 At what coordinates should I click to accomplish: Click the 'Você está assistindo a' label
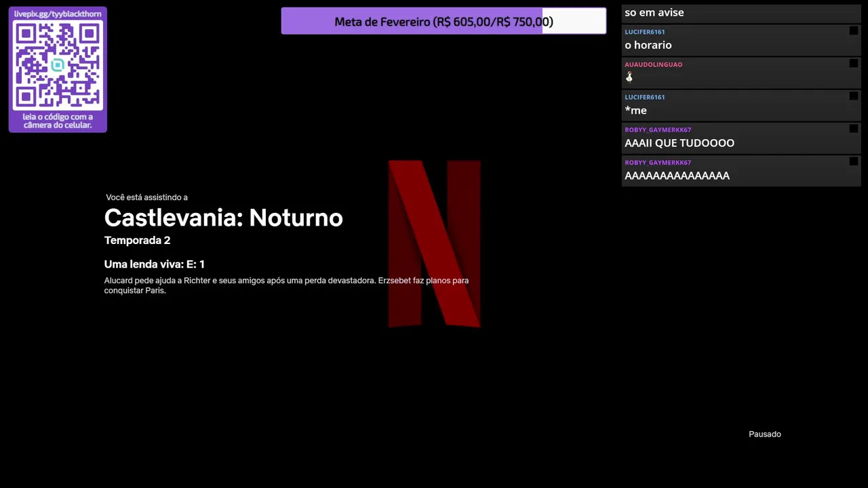(x=146, y=197)
